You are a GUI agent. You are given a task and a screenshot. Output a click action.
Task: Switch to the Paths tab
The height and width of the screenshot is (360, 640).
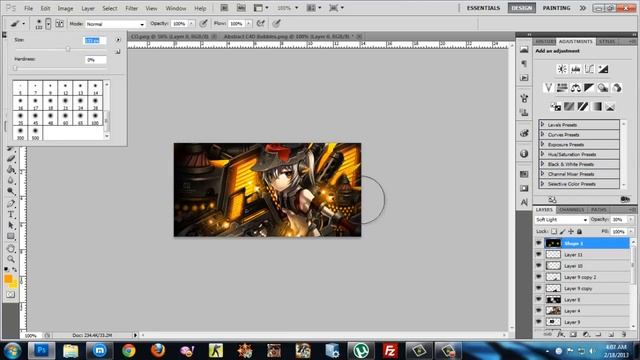[x=599, y=209]
